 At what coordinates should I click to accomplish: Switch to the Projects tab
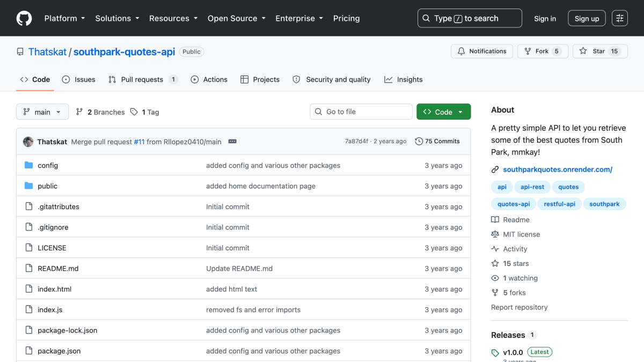tap(260, 79)
